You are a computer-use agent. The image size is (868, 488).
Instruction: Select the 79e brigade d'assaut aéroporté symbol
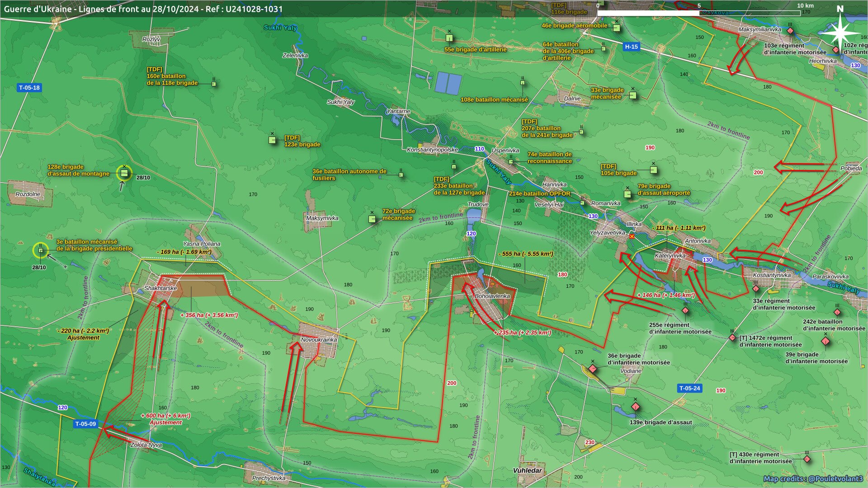(x=627, y=194)
